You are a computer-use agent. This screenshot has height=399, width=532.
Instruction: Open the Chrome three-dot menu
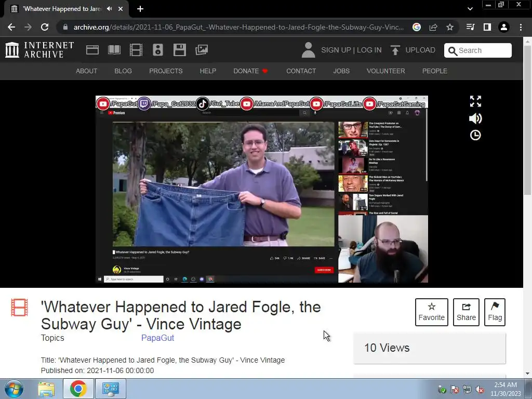(521, 27)
